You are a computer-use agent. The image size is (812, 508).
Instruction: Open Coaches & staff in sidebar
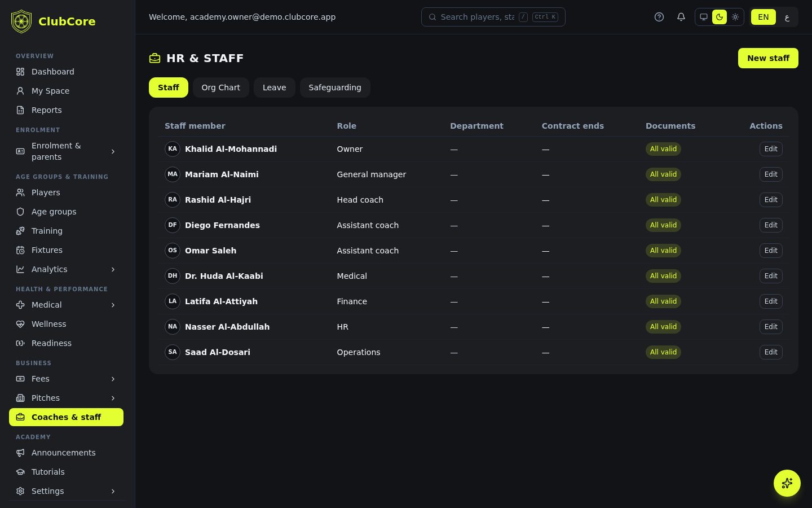66,417
